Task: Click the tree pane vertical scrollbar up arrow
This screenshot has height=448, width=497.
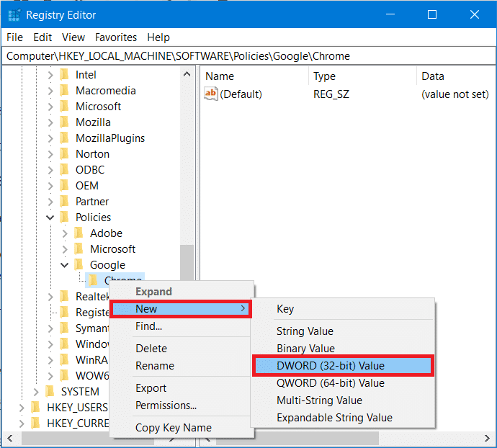Action: [187, 74]
